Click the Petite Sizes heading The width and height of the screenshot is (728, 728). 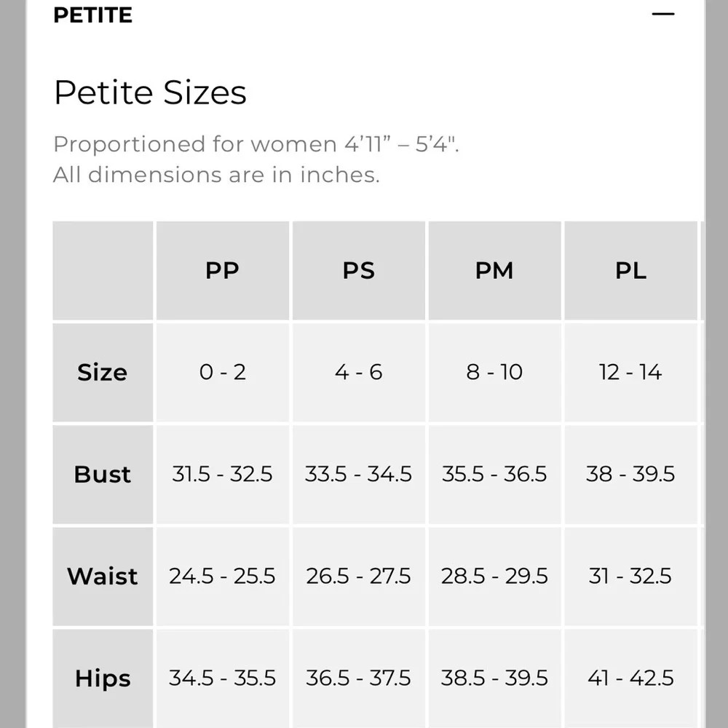pos(150,92)
